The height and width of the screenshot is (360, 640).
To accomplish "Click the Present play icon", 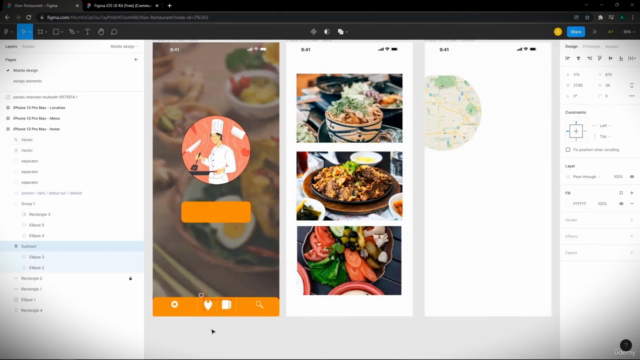I will 595,32.
